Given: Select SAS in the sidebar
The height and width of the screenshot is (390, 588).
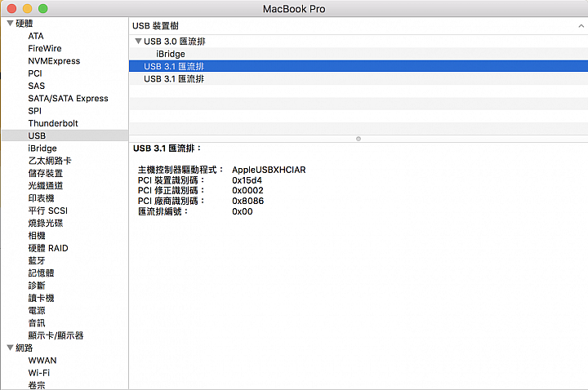Looking at the screenshot, I should tap(37, 86).
